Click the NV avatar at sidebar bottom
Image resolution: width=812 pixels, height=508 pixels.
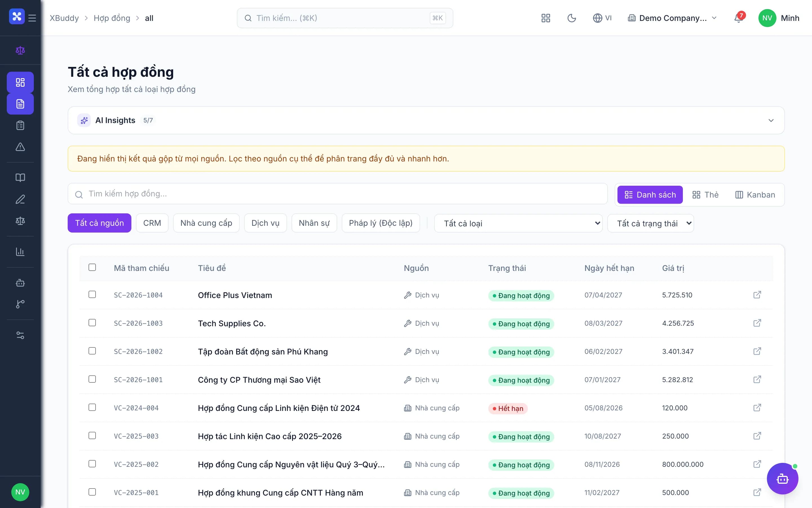[20, 492]
